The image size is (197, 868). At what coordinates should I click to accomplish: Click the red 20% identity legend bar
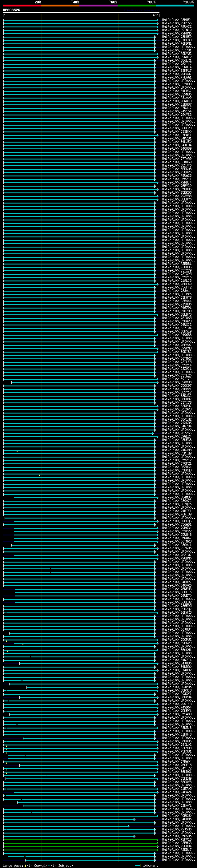pyautogui.click(x=22, y=6)
